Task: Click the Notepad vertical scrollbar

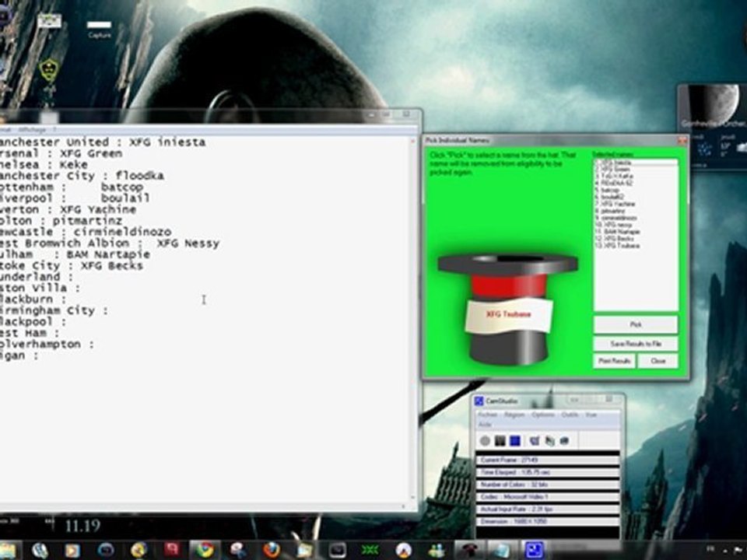Action: 413,320
